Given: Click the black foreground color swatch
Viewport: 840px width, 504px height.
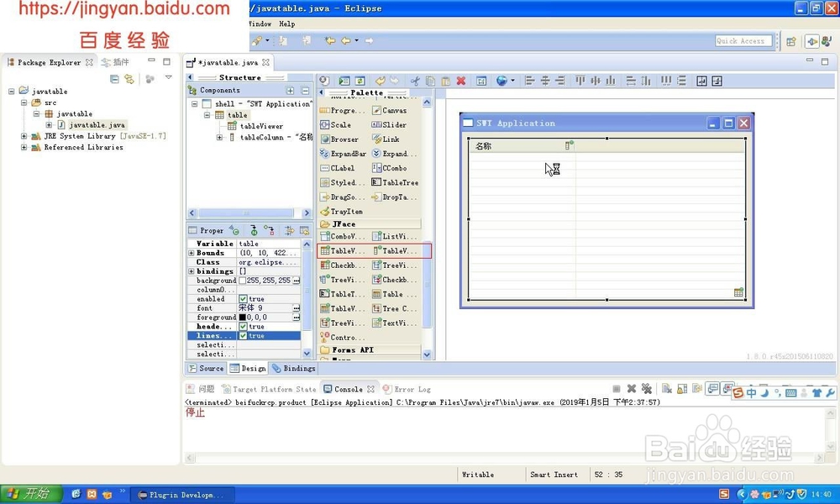Looking at the screenshot, I should (x=242, y=318).
